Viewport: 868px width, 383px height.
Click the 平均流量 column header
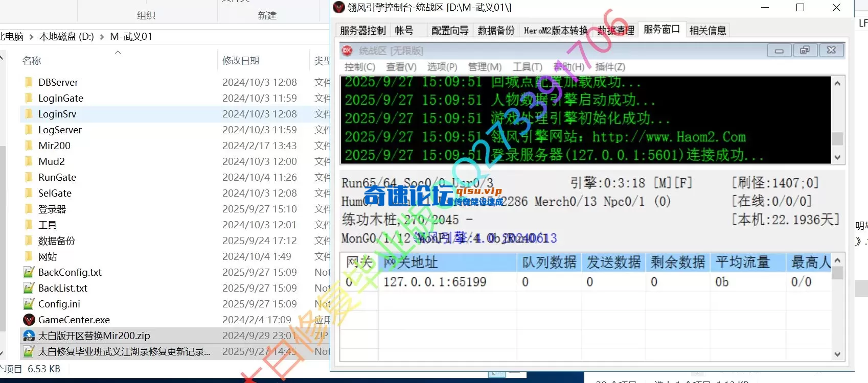[748, 262]
